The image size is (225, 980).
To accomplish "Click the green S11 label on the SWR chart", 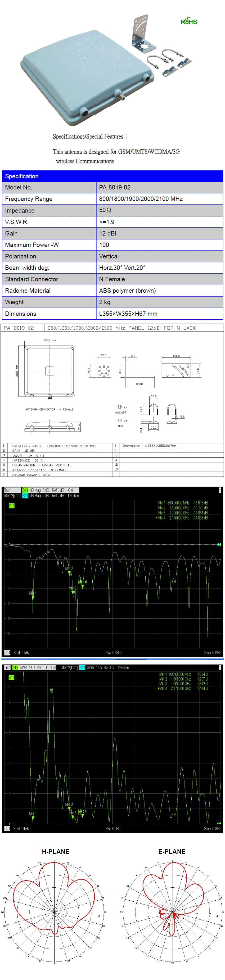I will pyautogui.click(x=11, y=678).
